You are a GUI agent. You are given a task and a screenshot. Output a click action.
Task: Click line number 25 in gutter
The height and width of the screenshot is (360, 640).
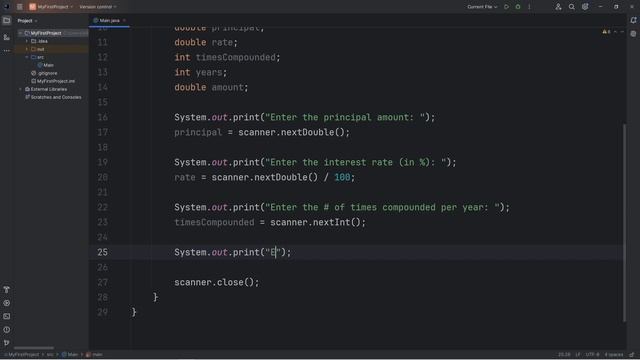[102, 252]
